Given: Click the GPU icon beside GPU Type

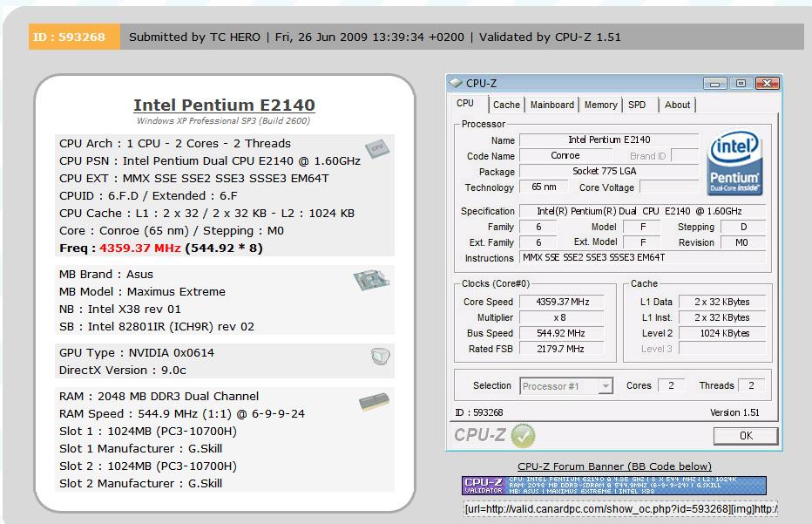Looking at the screenshot, I should click(381, 356).
